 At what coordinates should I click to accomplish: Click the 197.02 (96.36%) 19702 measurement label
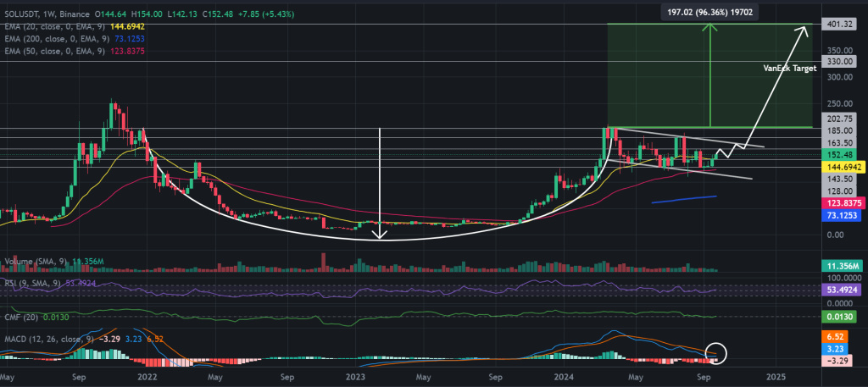pyautogui.click(x=708, y=11)
